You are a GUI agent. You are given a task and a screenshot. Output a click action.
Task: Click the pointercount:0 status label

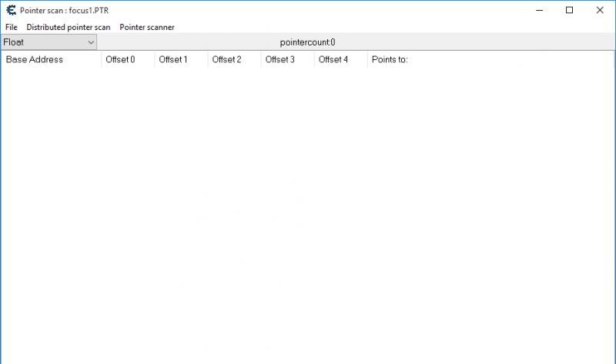click(x=307, y=42)
